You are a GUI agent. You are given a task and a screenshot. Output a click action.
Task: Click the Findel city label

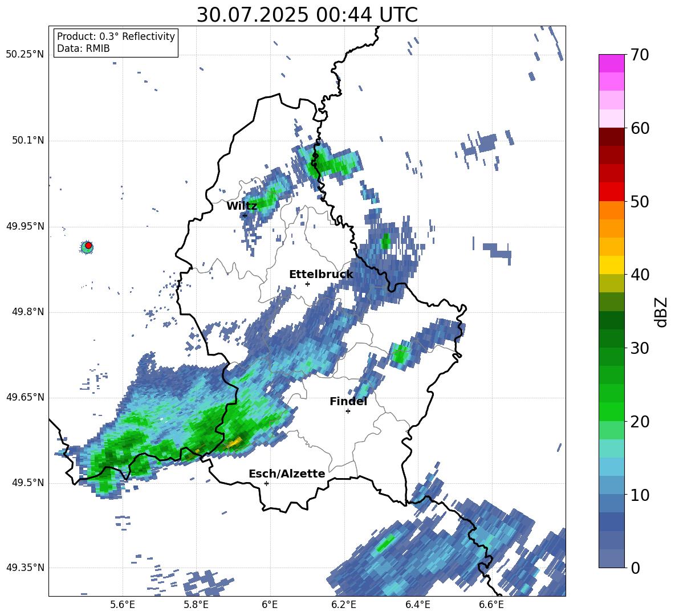coord(348,402)
